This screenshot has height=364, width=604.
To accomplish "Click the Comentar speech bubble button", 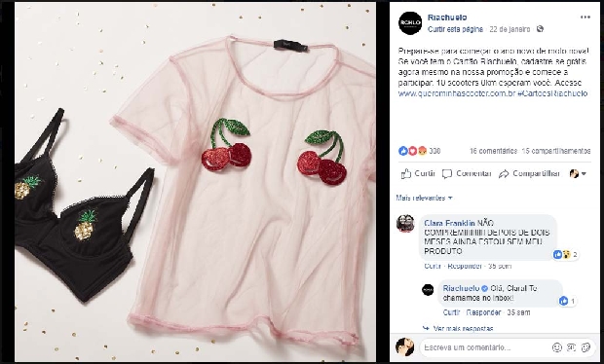I will click(467, 174).
